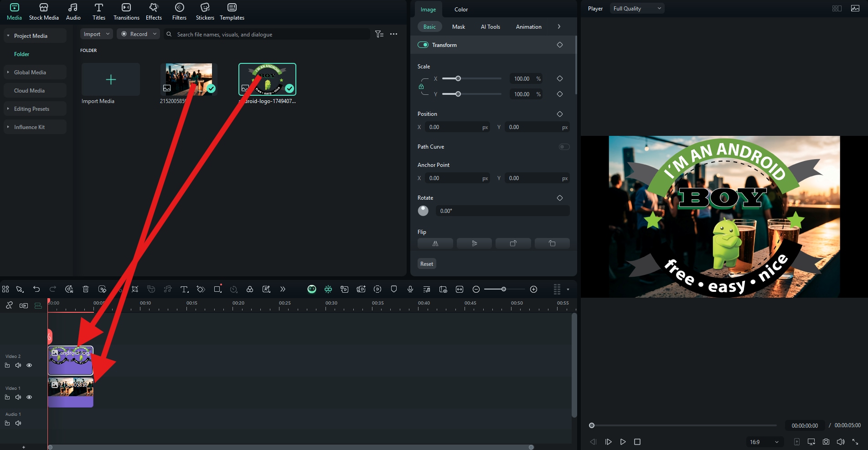Hide the Video 1 track
The width and height of the screenshot is (868, 450).
[29, 397]
